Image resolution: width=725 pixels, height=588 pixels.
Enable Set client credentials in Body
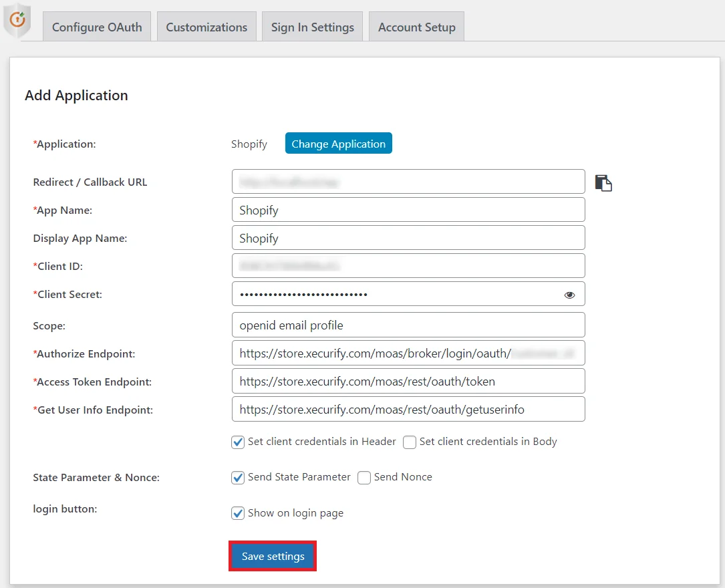pos(408,442)
